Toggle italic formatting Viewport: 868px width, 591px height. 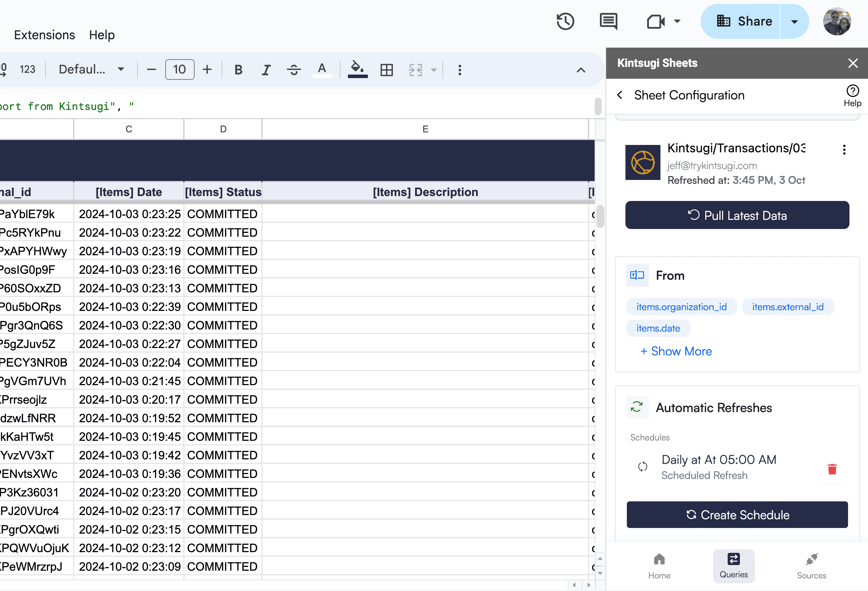tap(266, 70)
